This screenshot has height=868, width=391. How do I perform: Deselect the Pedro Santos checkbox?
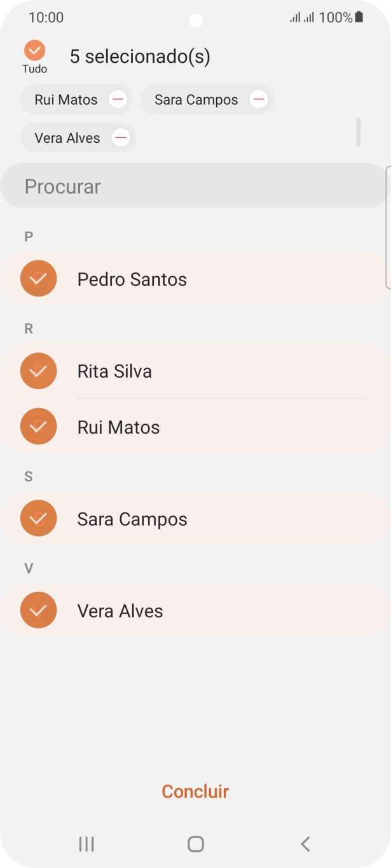[x=38, y=278]
